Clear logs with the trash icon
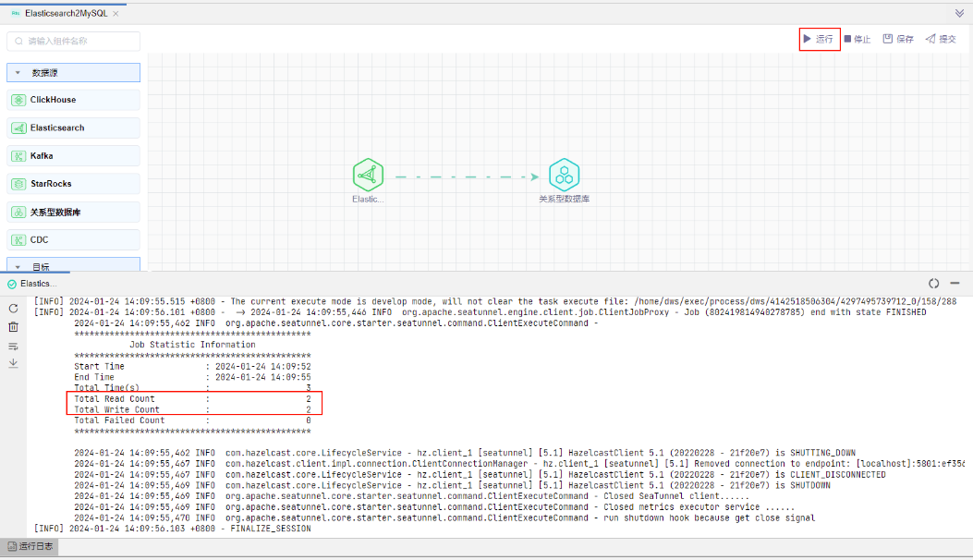This screenshot has width=973, height=560. pos(13,326)
